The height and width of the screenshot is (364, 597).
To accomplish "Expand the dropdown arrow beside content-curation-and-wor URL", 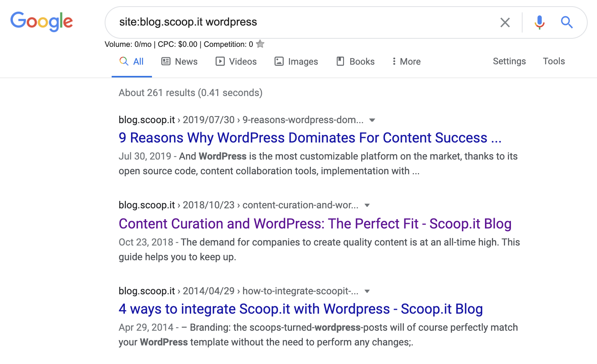I will (x=367, y=205).
